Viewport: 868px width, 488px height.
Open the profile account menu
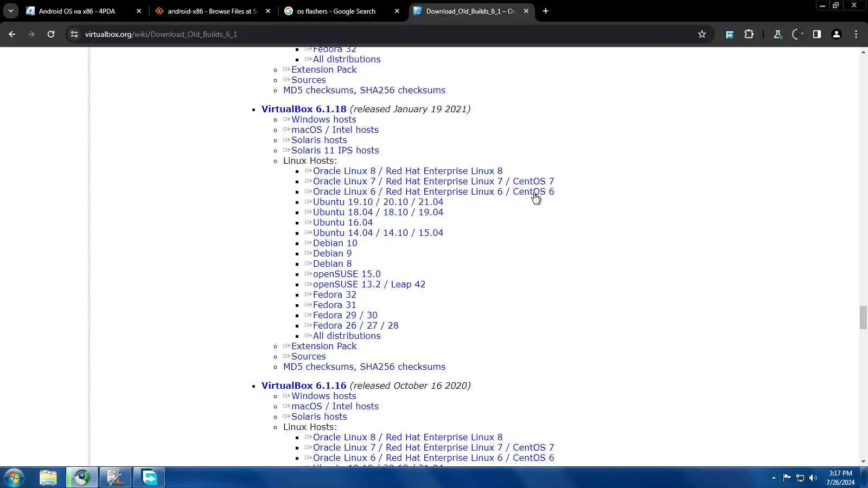coord(837,34)
